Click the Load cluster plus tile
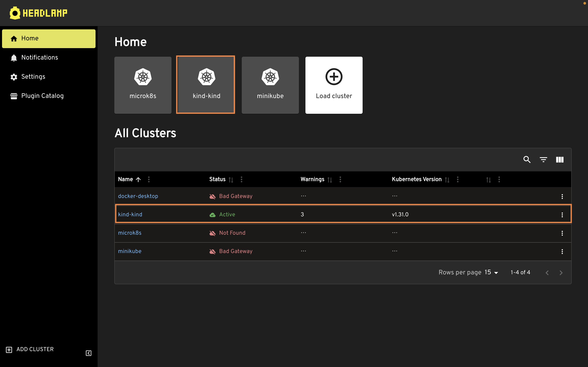Image resolution: width=588 pixels, height=367 pixels. (334, 85)
